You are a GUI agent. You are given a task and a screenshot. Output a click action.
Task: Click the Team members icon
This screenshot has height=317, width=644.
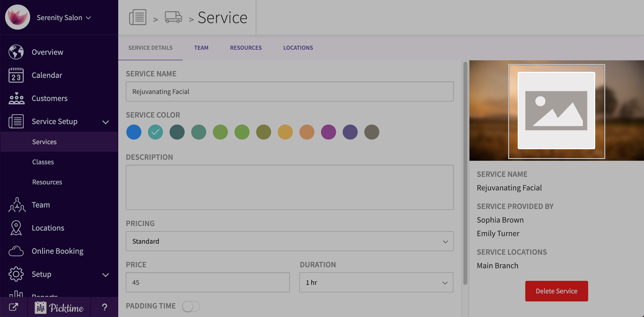(17, 205)
